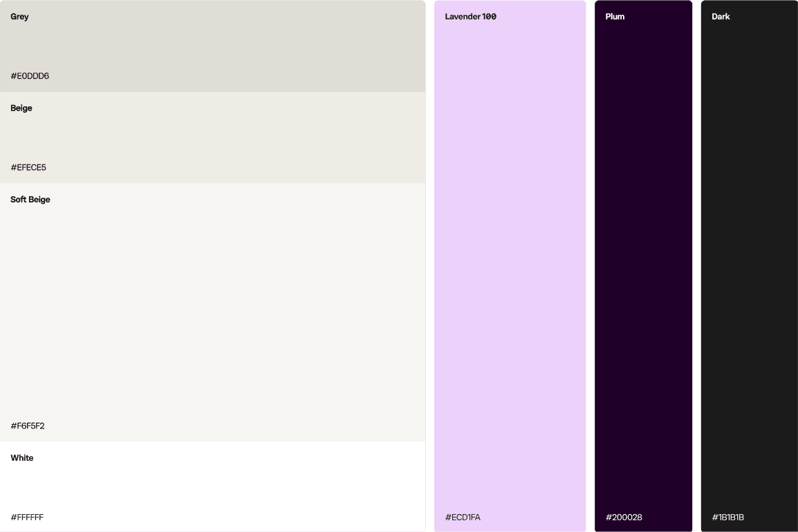Viewport: 798px width, 532px height.
Task: Click the 'Lavender 100' label text
Action: (x=471, y=17)
